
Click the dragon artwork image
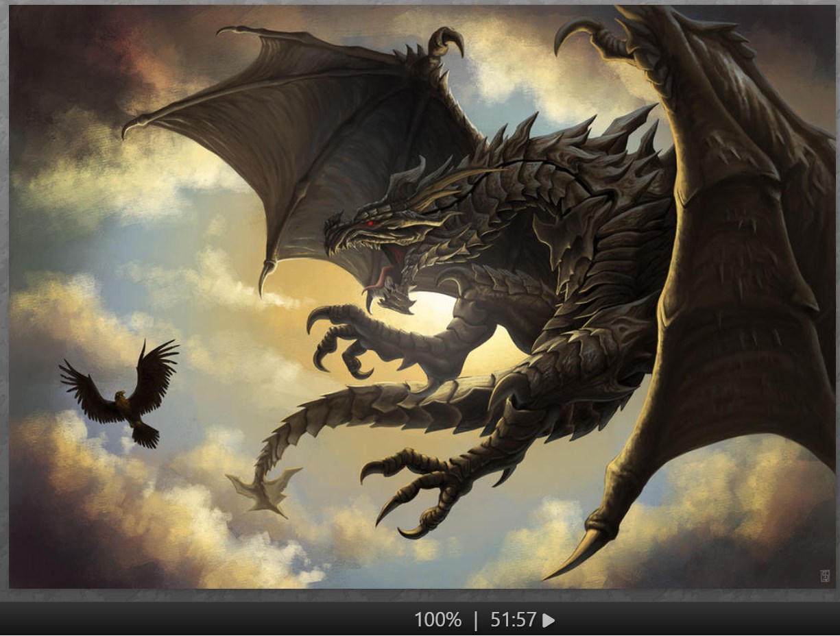pos(423,297)
